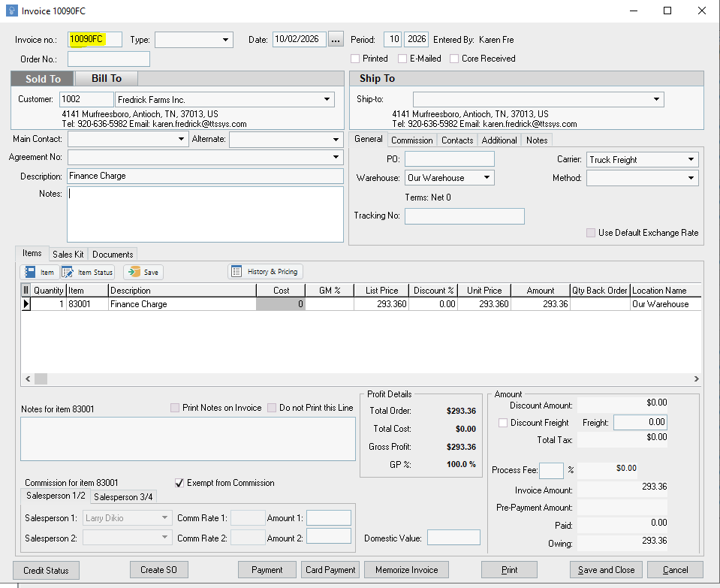The image size is (720, 588).
Task: Click the Credit Status button
Action: (x=46, y=570)
